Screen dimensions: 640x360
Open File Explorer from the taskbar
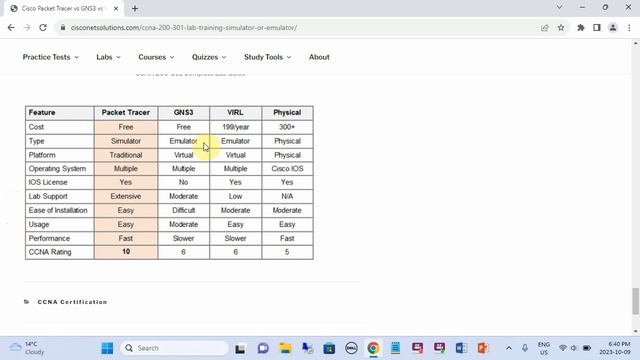(285, 348)
